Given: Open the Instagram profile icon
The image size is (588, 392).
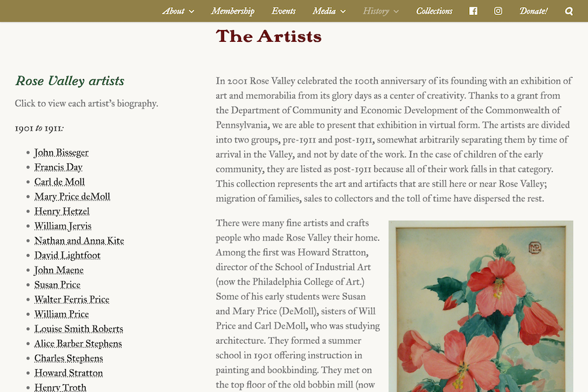Looking at the screenshot, I should (498, 11).
